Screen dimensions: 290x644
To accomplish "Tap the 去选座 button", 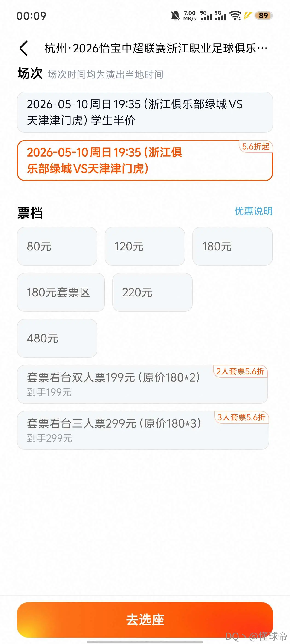I will coord(145,619).
